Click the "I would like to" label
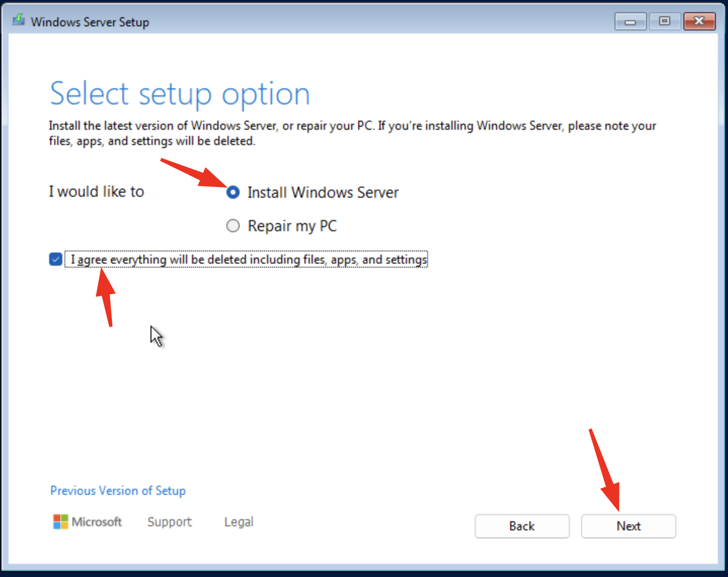Viewport: 728px width, 577px height. coord(96,192)
